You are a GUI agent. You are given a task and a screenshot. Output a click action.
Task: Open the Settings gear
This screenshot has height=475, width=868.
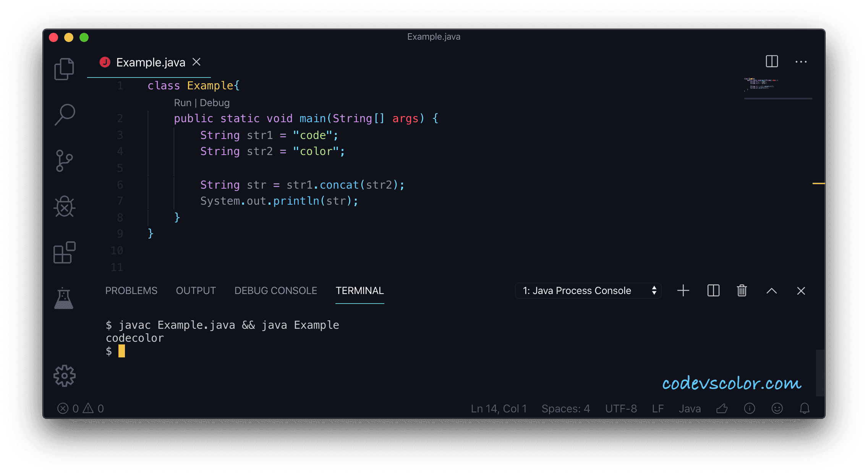coord(65,376)
